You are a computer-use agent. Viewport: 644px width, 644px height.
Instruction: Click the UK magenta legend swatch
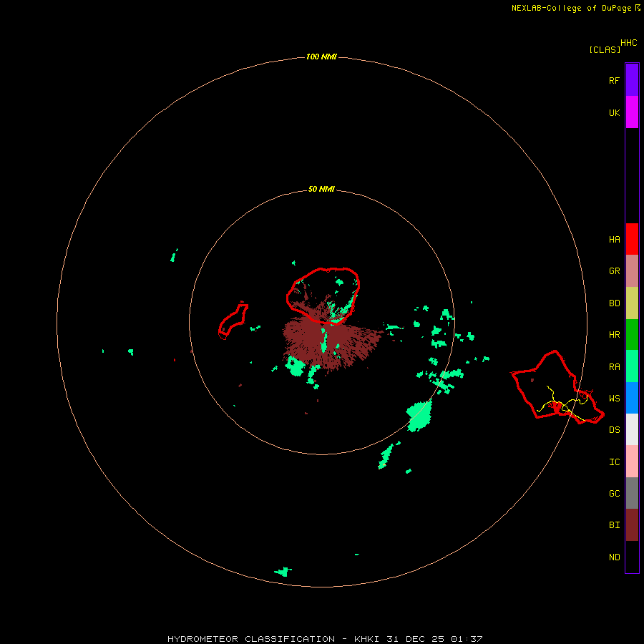pos(632,112)
